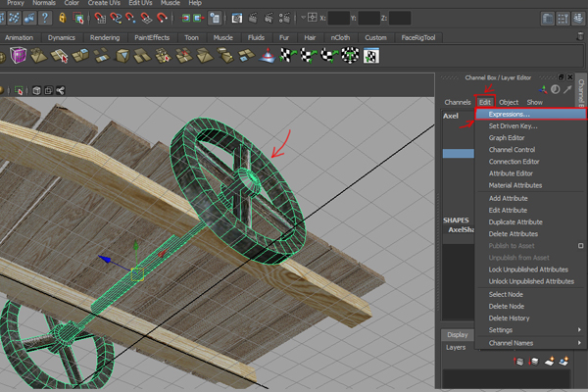Toggle channel box hyperbolic arrow icon
Image resolution: width=588 pixels, height=392 pixels.
567,89
